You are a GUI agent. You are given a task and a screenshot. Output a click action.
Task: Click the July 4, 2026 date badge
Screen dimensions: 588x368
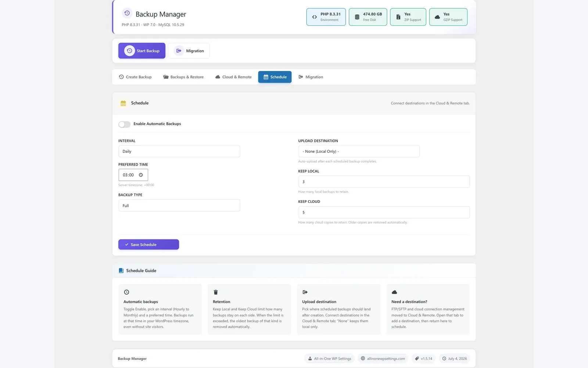coord(454,358)
